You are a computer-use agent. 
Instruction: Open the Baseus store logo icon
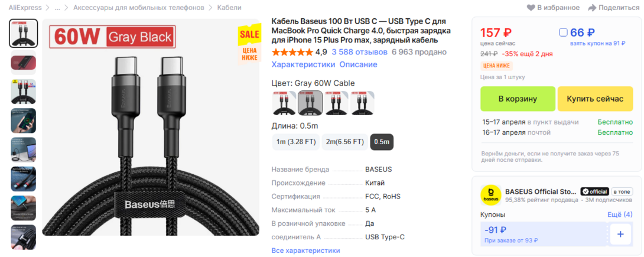click(x=490, y=196)
